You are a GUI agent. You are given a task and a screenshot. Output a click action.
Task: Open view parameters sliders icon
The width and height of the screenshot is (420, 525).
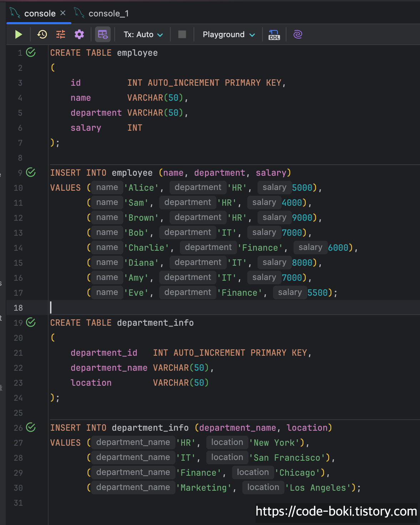[x=61, y=35]
